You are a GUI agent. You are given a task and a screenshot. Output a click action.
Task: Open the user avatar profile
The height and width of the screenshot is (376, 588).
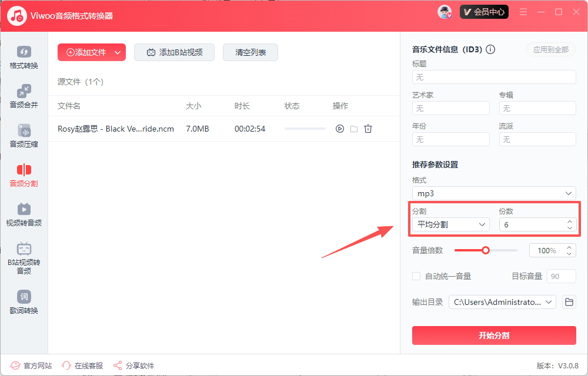445,12
